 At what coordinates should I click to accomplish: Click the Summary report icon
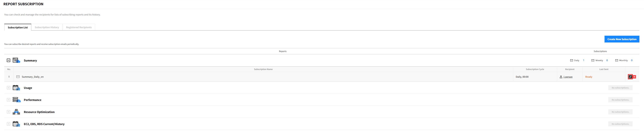16,60
